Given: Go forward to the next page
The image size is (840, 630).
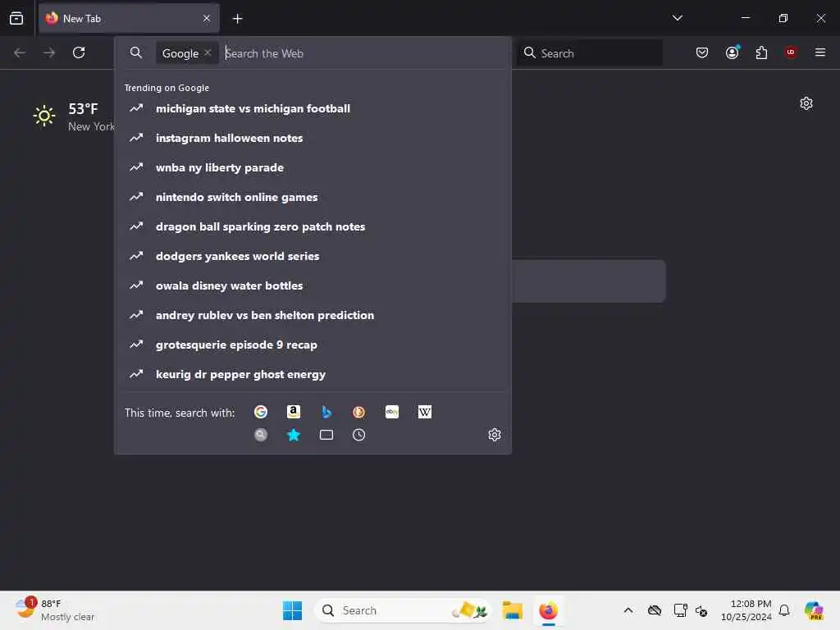Looking at the screenshot, I should click(49, 52).
